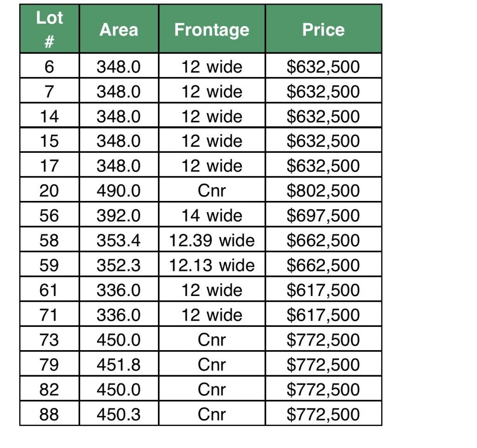Select the frontage cell for lot 15
The height and width of the screenshot is (448, 477).
point(211,141)
